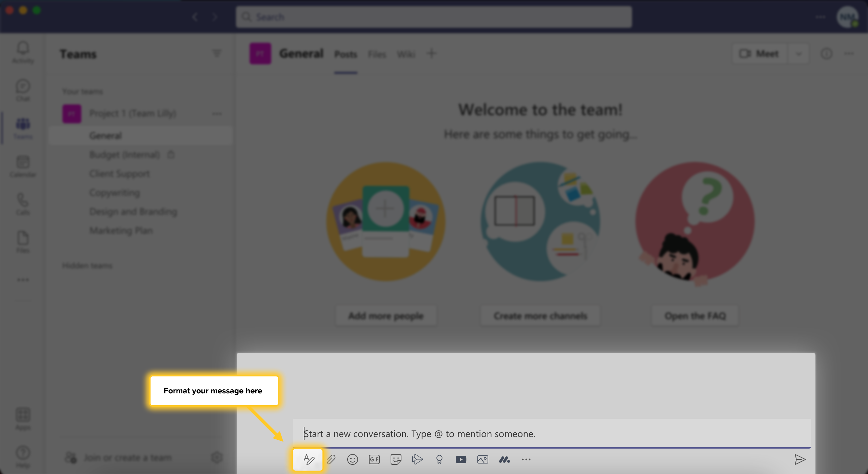Insert an image into the conversation
Viewport: 868px width, 474px height.
[x=482, y=459]
